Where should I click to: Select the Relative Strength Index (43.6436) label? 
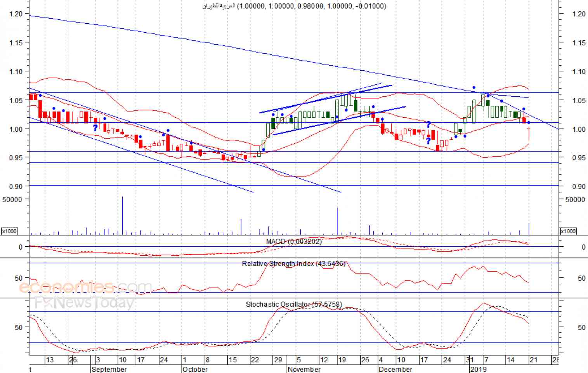coord(293,263)
